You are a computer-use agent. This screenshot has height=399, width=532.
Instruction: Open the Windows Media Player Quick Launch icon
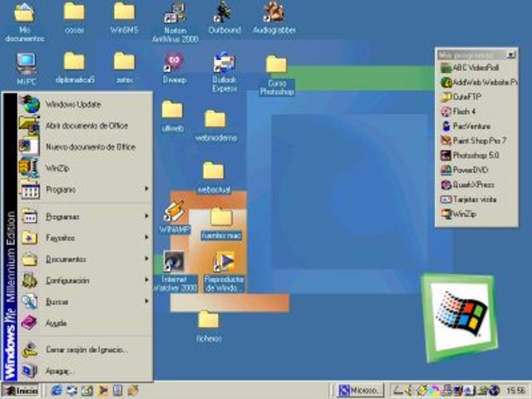pos(102,391)
